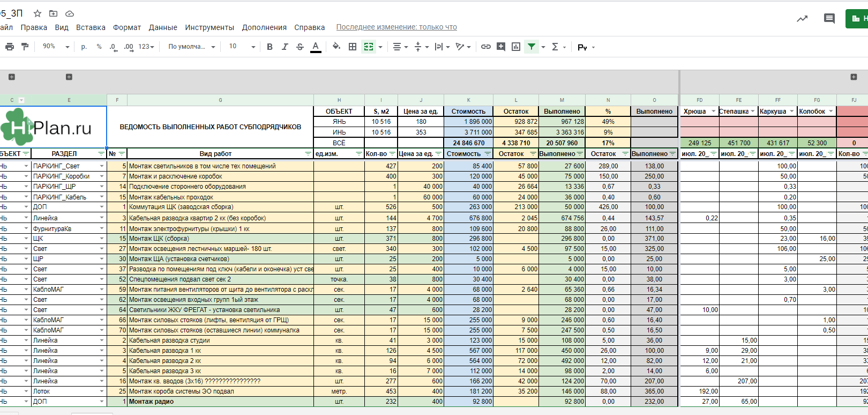Expand the leftmost column group plus button
The height and width of the screenshot is (415, 868).
[12, 77]
